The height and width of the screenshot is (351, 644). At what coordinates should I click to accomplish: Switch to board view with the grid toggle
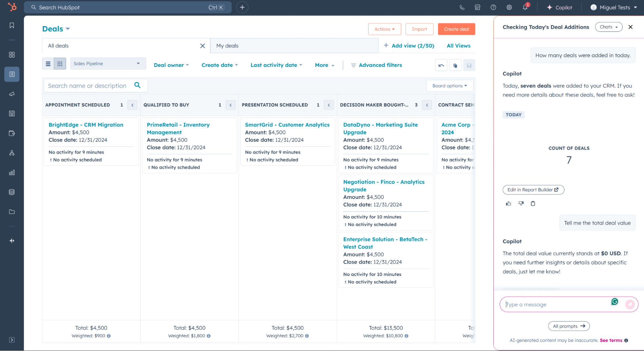[60, 63]
